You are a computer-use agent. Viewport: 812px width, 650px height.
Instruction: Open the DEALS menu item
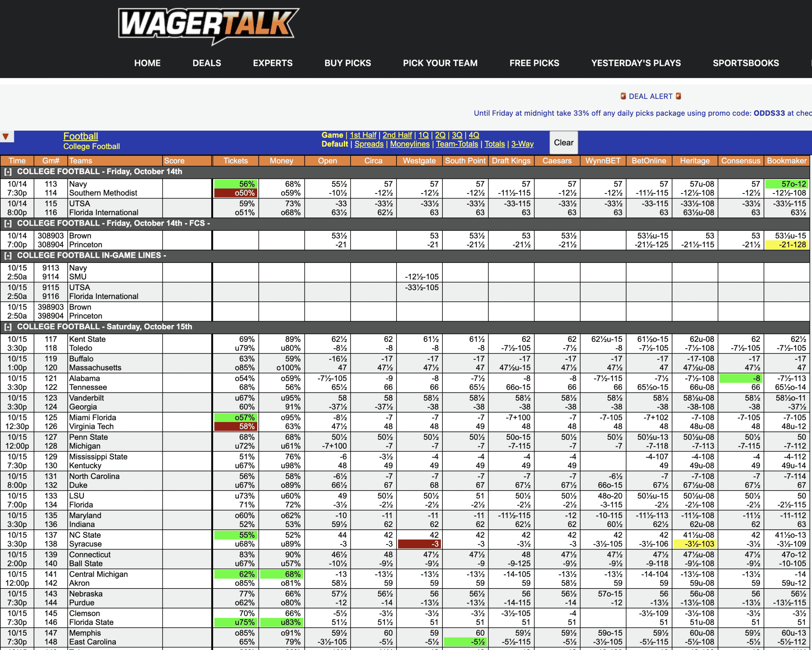(x=207, y=63)
